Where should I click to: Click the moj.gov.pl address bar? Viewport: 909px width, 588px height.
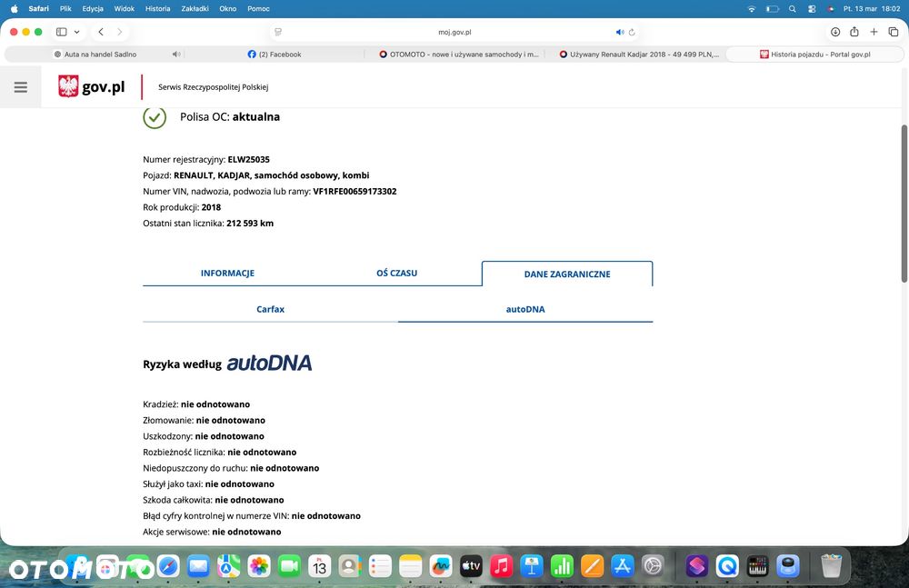tap(454, 32)
